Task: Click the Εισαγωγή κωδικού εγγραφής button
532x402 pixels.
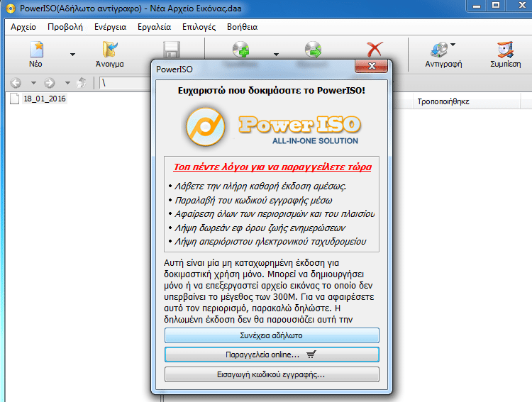Action: pos(272,374)
